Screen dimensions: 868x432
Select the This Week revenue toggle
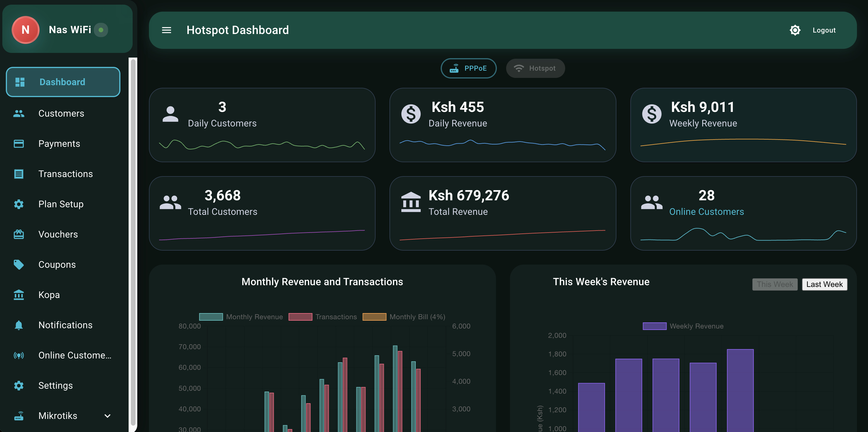pyautogui.click(x=775, y=285)
